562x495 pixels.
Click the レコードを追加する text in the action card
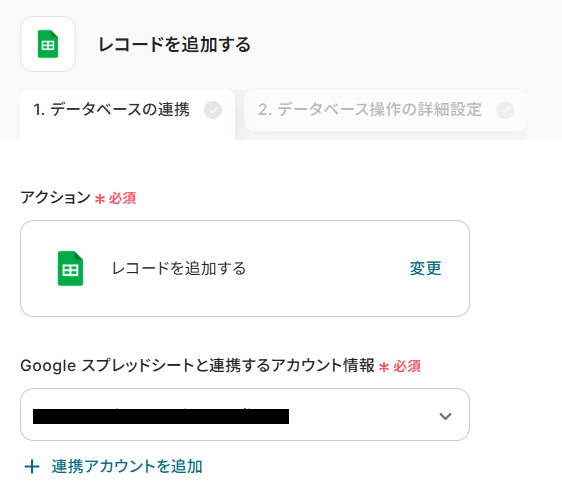(179, 268)
